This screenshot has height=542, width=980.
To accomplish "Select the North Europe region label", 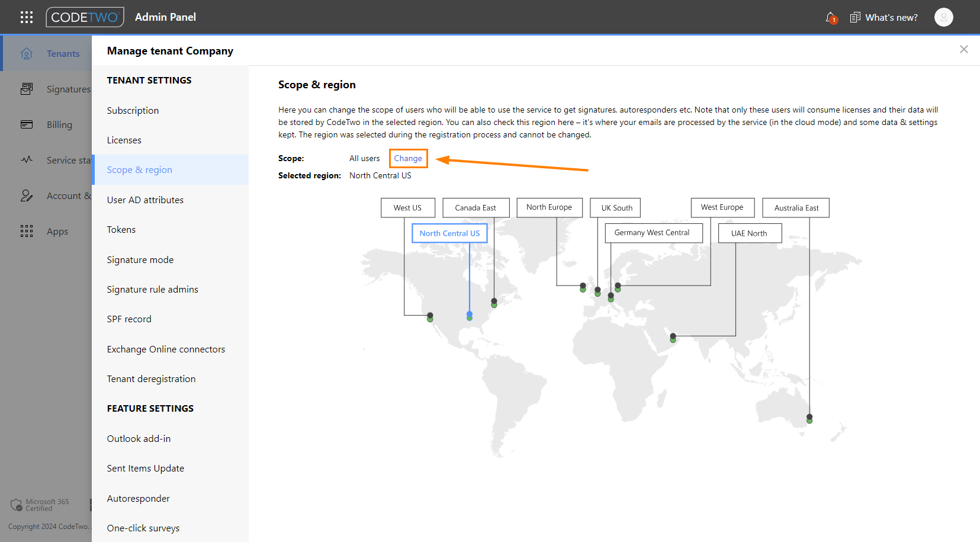I will coord(550,207).
